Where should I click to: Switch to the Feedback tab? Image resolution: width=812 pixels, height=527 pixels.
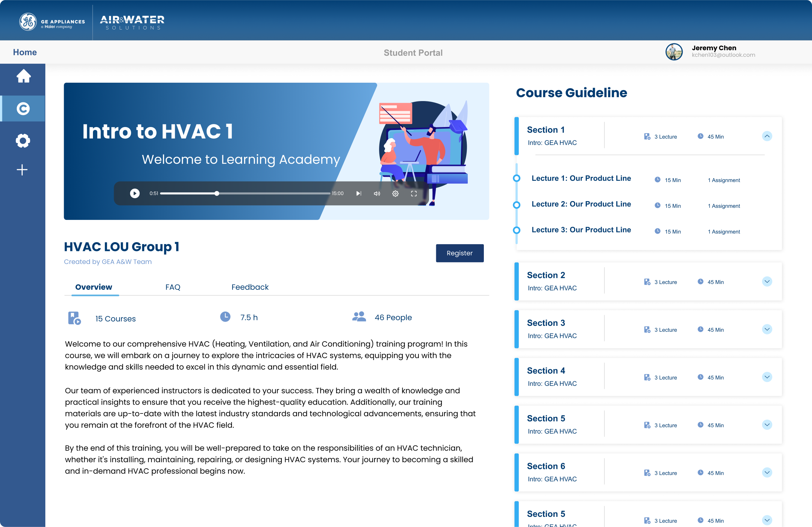tap(250, 287)
